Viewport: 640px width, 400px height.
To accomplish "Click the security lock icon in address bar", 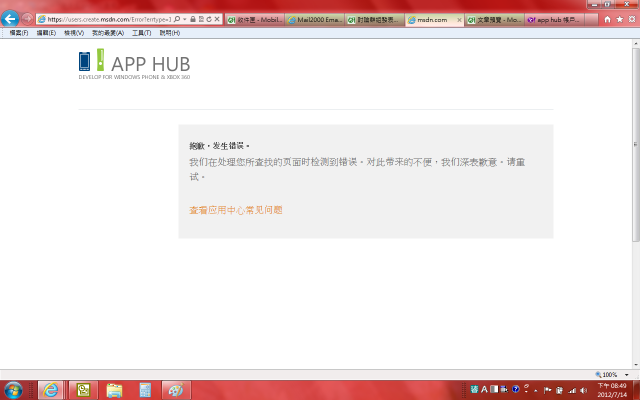I will [x=193, y=19].
